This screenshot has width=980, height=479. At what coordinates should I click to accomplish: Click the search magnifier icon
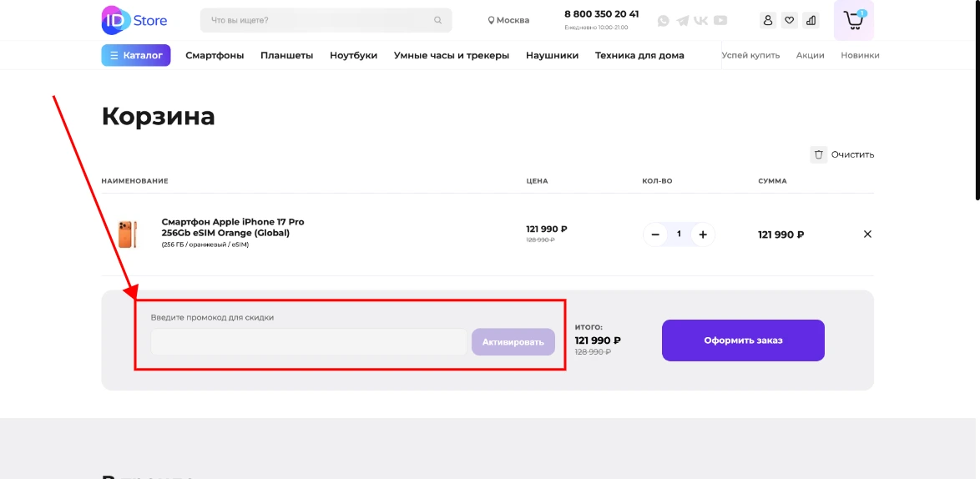coord(437,20)
